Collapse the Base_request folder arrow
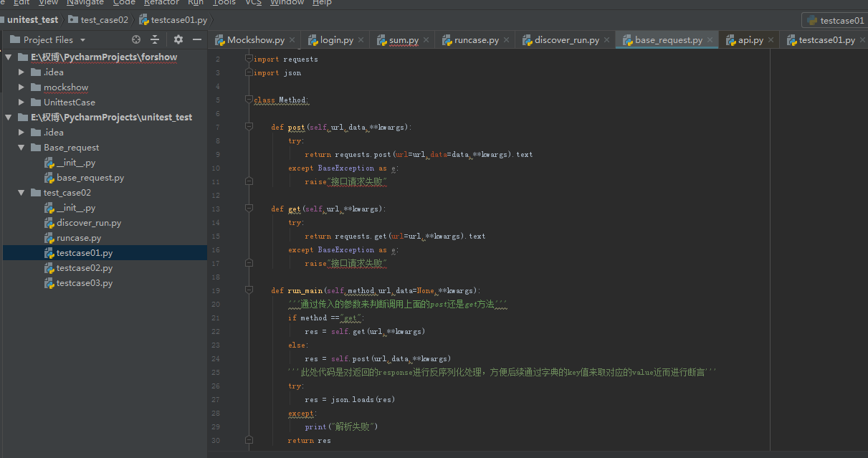868x458 pixels. click(x=22, y=148)
